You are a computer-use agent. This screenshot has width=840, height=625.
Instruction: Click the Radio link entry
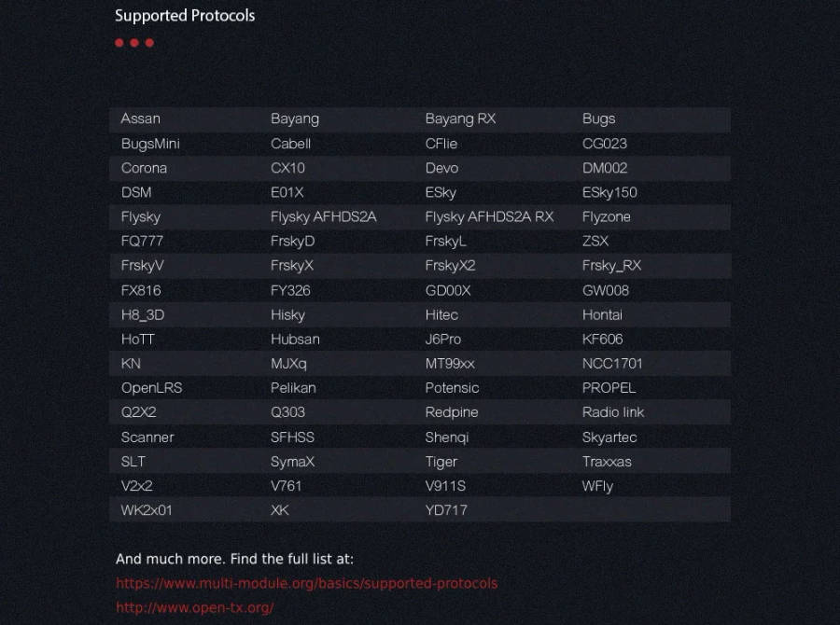(613, 412)
